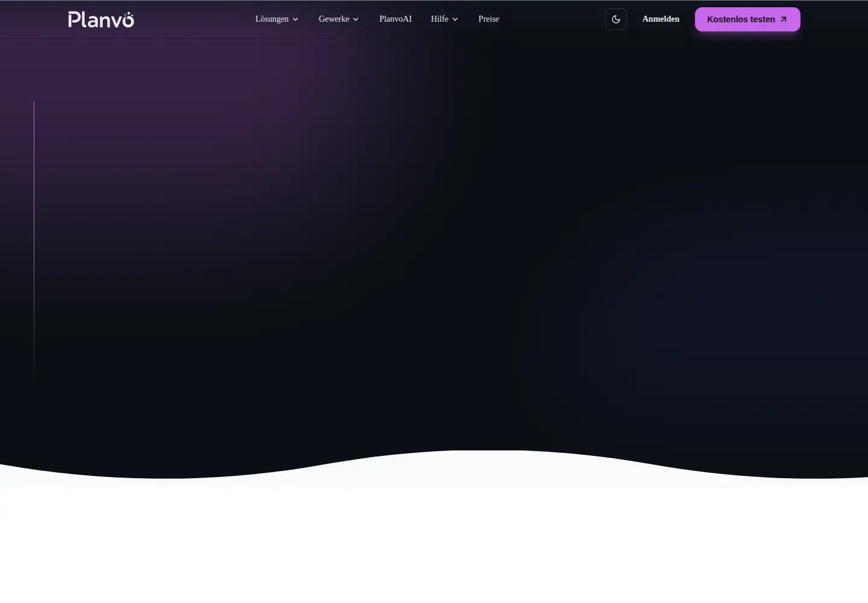Viewport: 868px width, 603px height.
Task: Click the Kostenlos testen button
Action: pyautogui.click(x=747, y=19)
